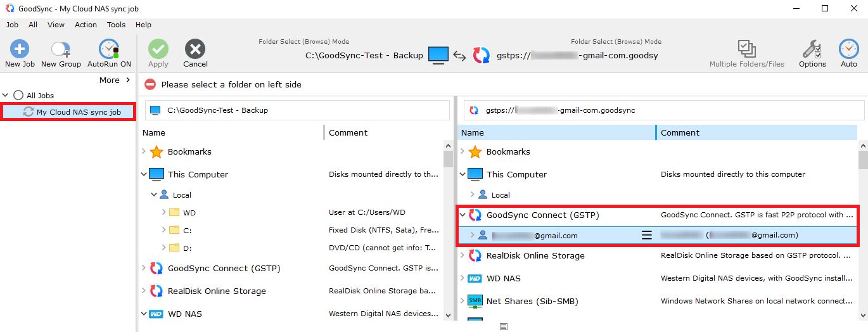This screenshot has height=332, width=868.
Task: Expand RealDisk Online Storage in right pane
Action: (x=462, y=256)
